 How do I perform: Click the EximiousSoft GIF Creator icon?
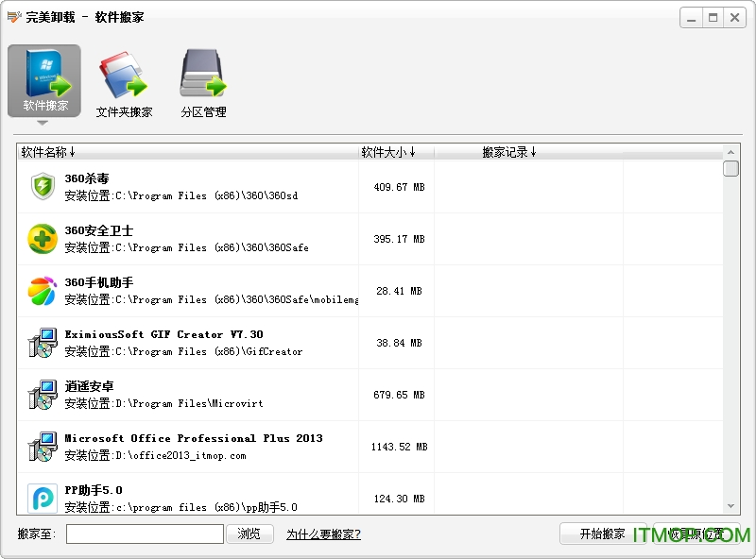(x=43, y=343)
